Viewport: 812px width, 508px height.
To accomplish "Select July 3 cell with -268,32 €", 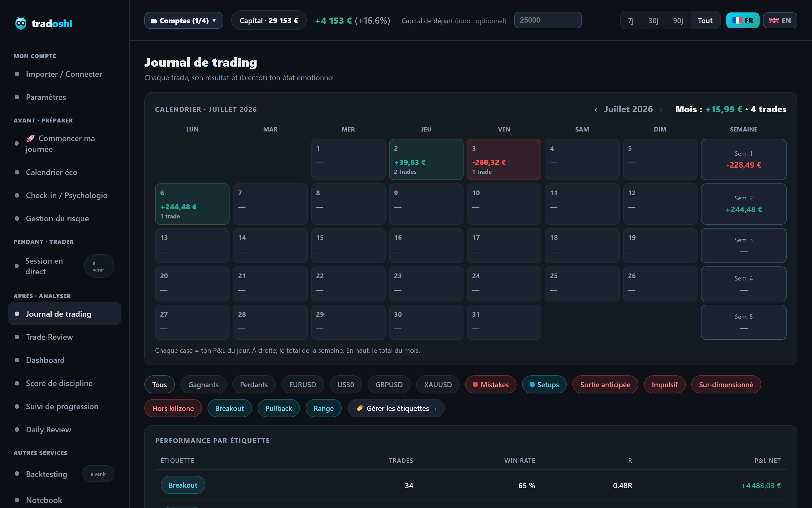I will [x=504, y=159].
